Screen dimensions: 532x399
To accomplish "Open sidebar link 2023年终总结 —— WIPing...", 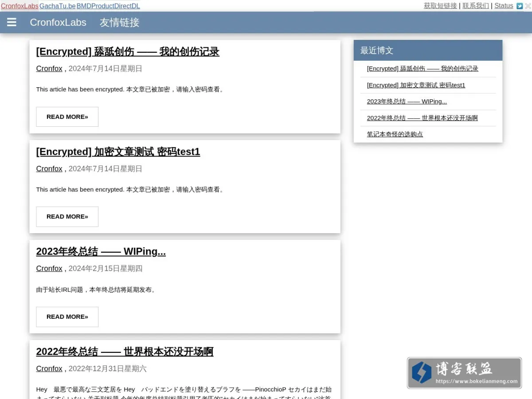I will (407, 102).
